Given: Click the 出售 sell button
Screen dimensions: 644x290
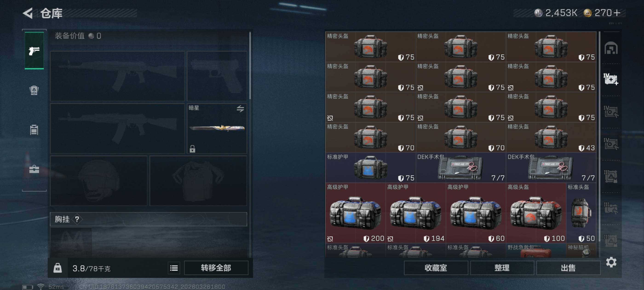Looking at the screenshot, I should (x=568, y=268).
